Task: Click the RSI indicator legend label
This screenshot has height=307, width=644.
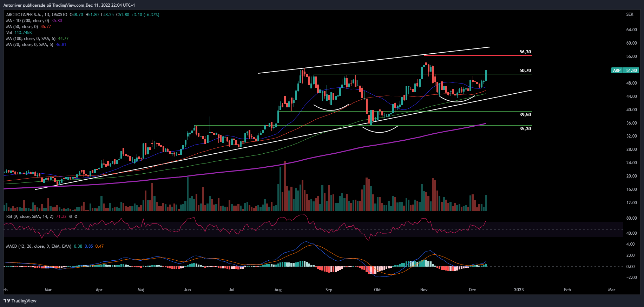Action: point(29,216)
